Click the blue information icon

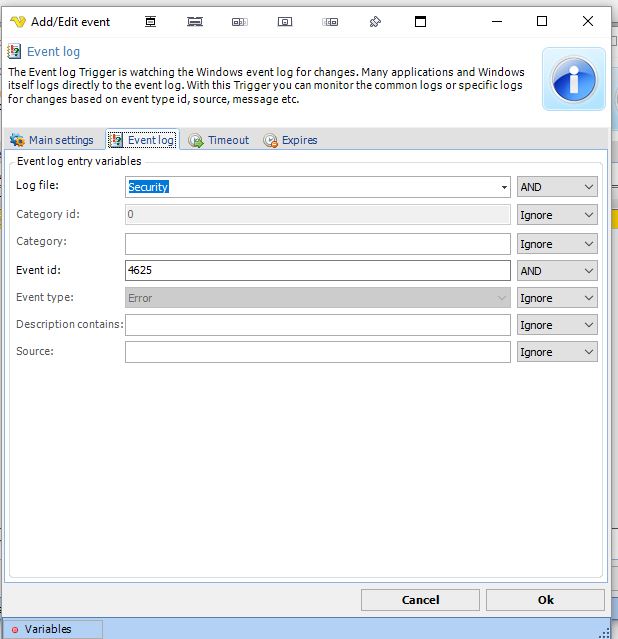573,78
